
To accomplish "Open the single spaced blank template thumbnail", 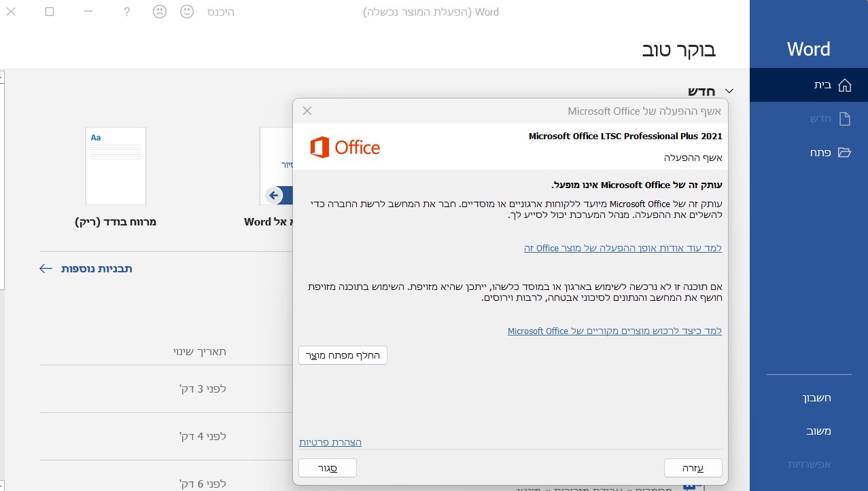I will 116,166.
